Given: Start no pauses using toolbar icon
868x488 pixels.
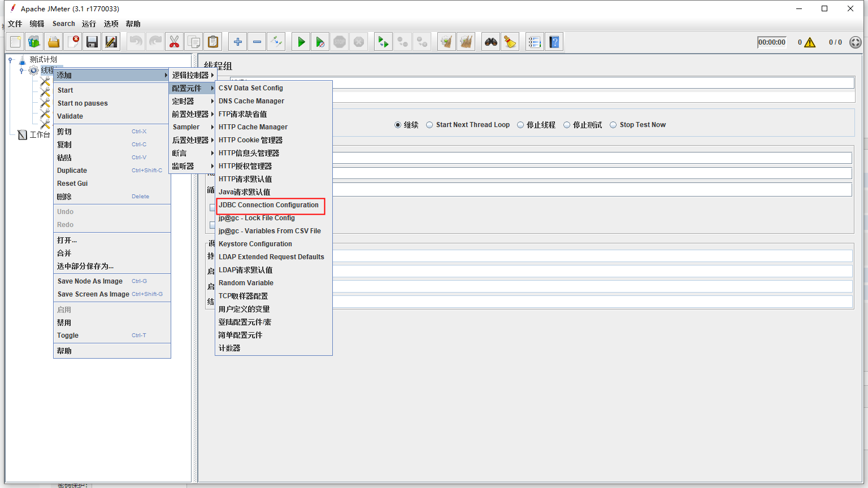Looking at the screenshot, I should [320, 42].
